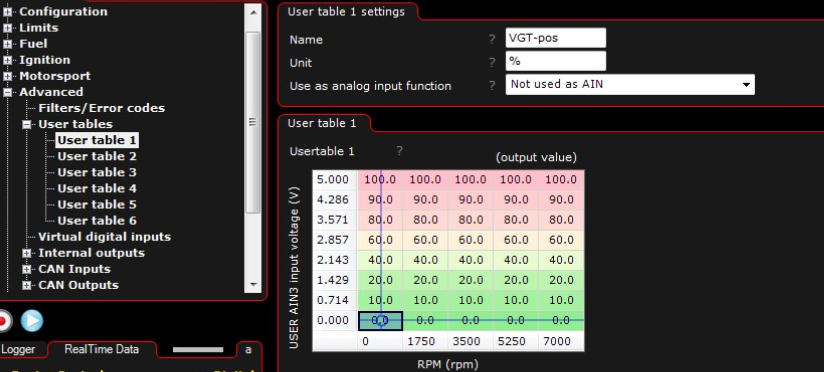Select User table 3 in tree
The height and width of the screenshot is (372, 824).
pyautogui.click(x=97, y=172)
